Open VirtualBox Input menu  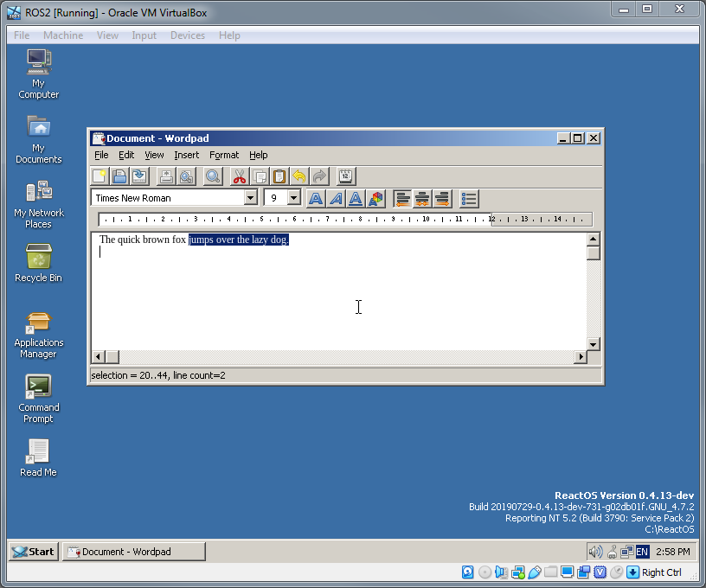[144, 35]
